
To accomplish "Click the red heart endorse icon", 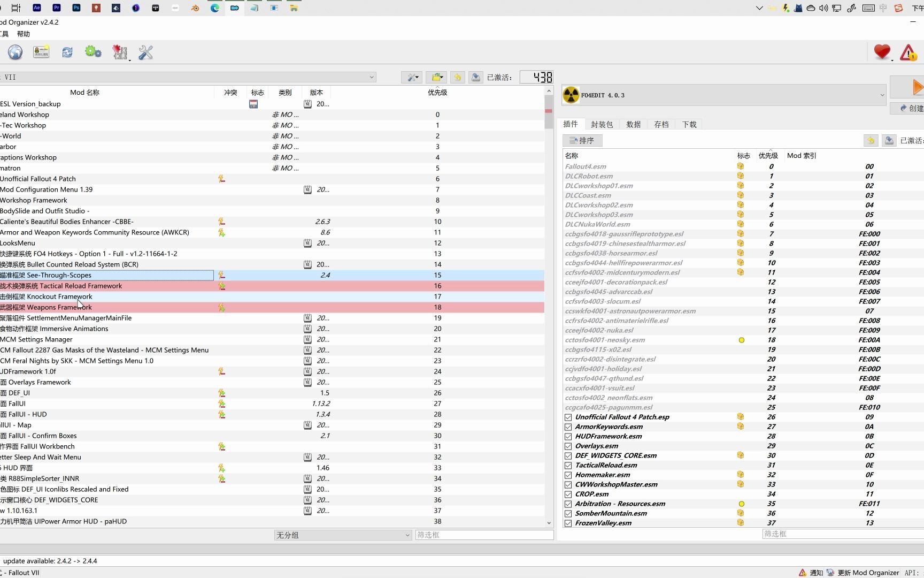I will pos(882,52).
